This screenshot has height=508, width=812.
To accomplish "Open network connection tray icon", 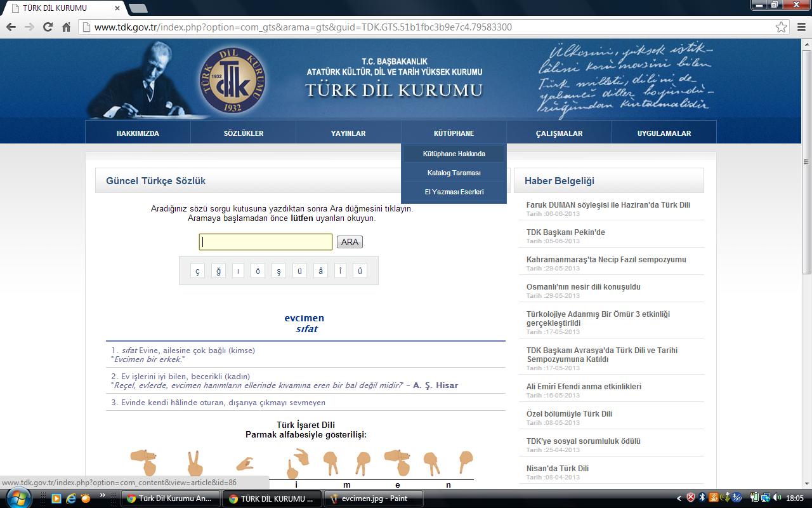I will (766, 498).
